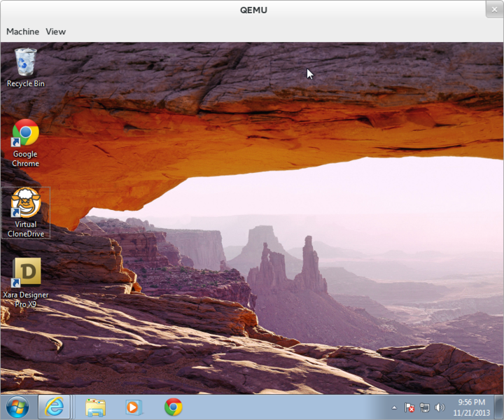Select the Xara Designer Pro X9 shortcut

coord(25,274)
